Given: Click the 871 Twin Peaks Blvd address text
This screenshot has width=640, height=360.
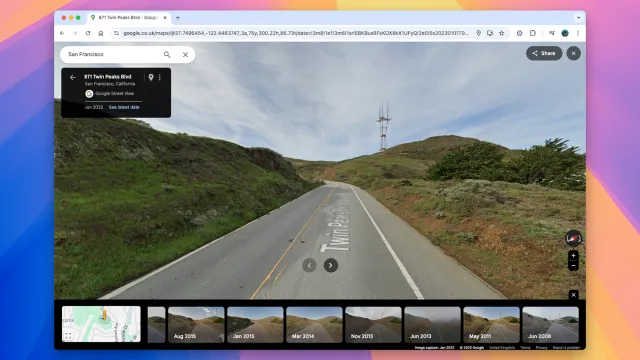Looking at the screenshot, I should pyautogui.click(x=108, y=76).
